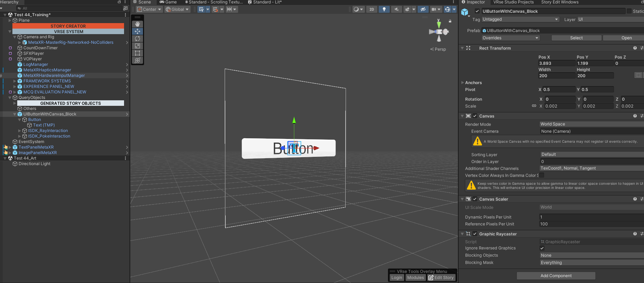This screenshot has height=283, width=644.
Task: Open the prefab Overrides dropdown
Action: pos(511,38)
